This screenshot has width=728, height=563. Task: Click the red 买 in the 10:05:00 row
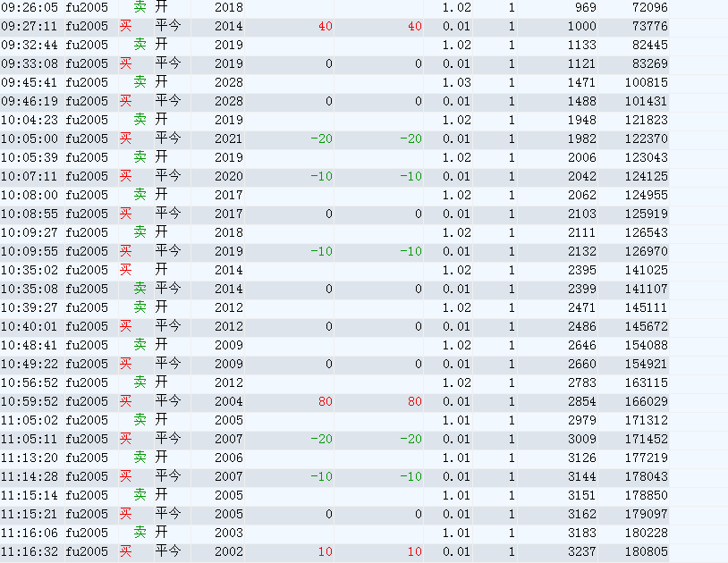click(126, 139)
